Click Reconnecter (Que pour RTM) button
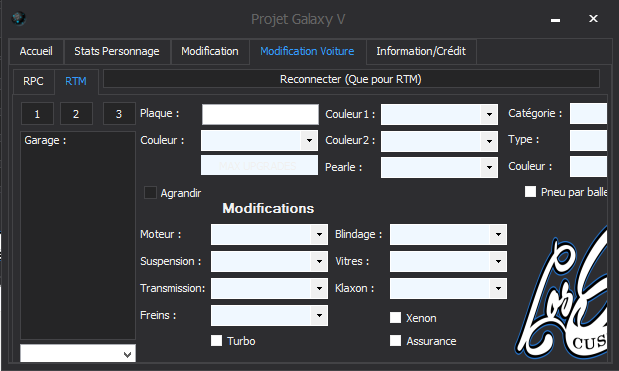 tap(351, 79)
